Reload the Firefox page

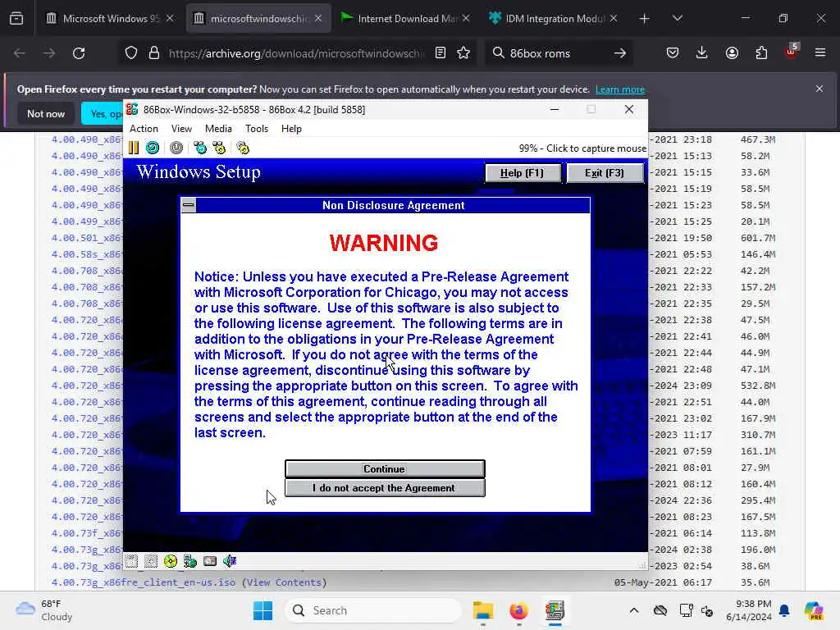tap(79, 53)
